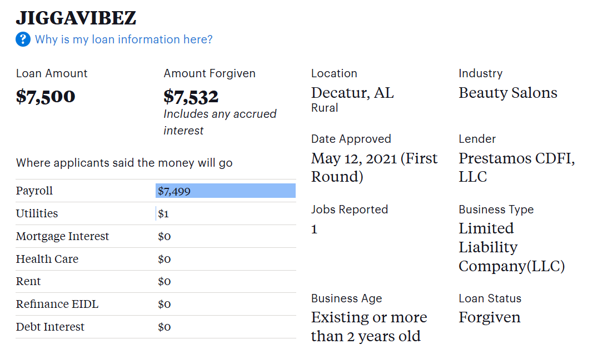Click the Payroll row label
The image size is (593, 364).
pos(34,191)
